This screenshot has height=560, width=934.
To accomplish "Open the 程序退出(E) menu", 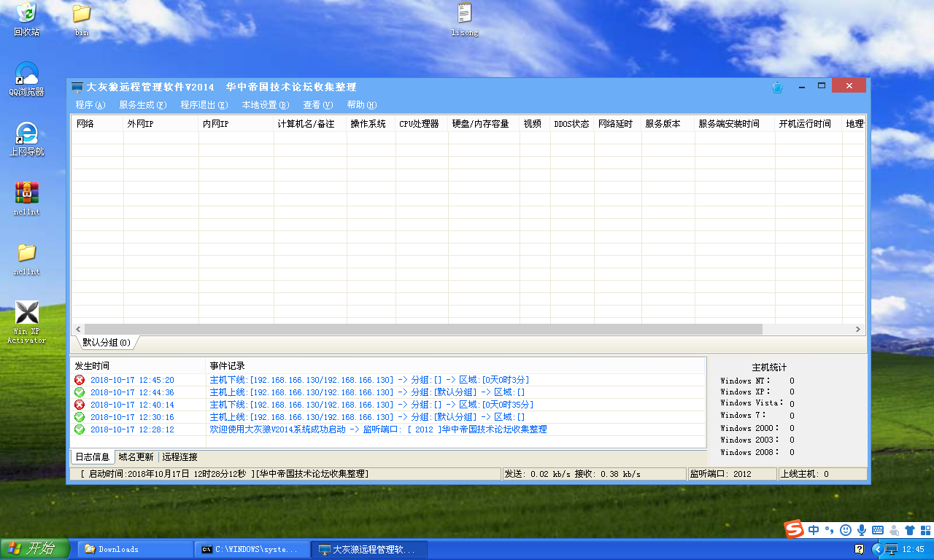I will (x=204, y=105).
